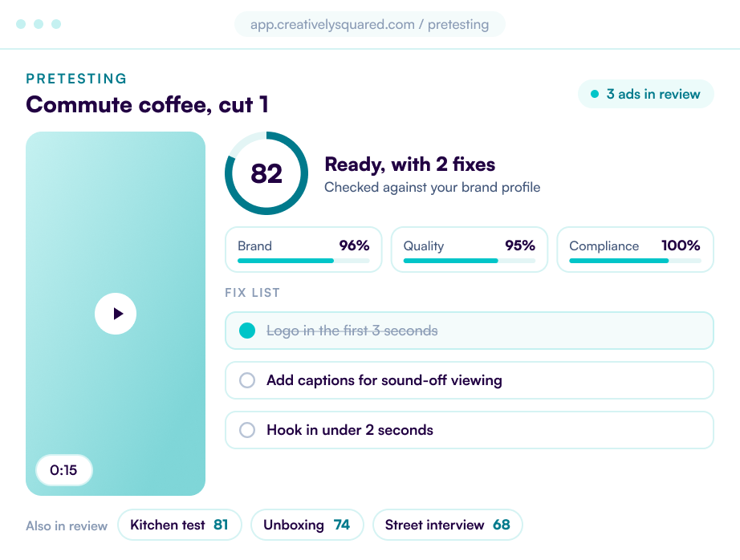Click Checked against your brand profile text
The width and height of the screenshot is (740, 560).
coord(432,187)
